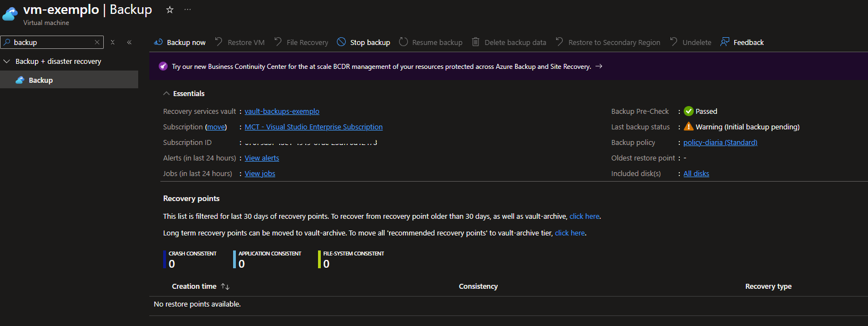Click the Backup now toolbar button
The width and height of the screenshot is (868, 326).
(x=180, y=42)
